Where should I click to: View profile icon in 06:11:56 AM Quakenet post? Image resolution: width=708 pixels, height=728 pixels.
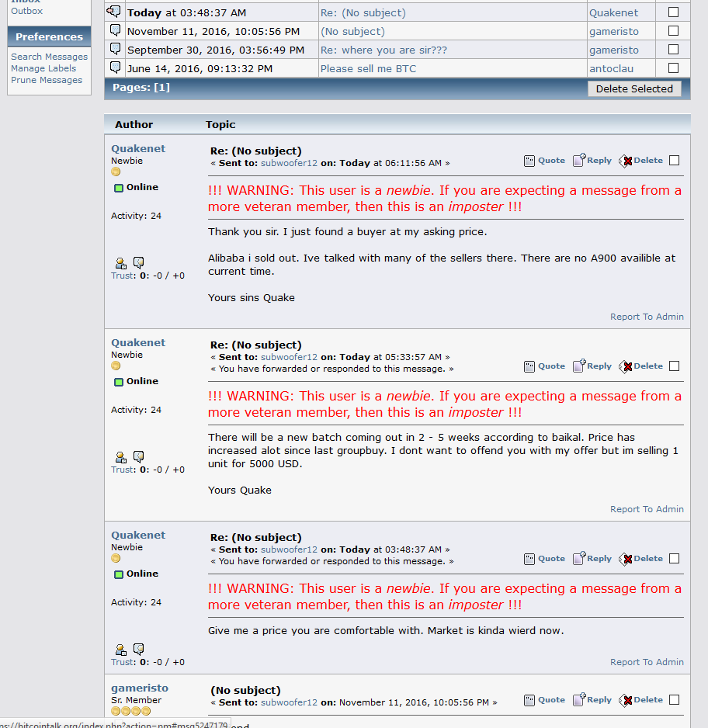pyautogui.click(x=120, y=263)
